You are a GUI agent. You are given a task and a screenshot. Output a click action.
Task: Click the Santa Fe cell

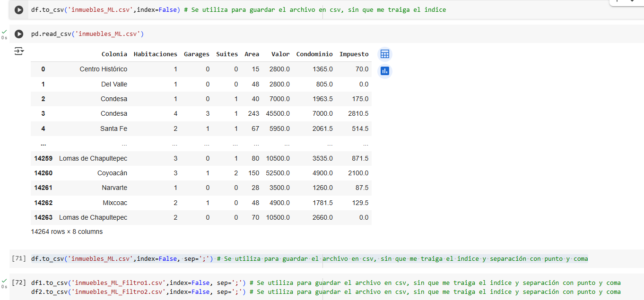[x=113, y=129]
